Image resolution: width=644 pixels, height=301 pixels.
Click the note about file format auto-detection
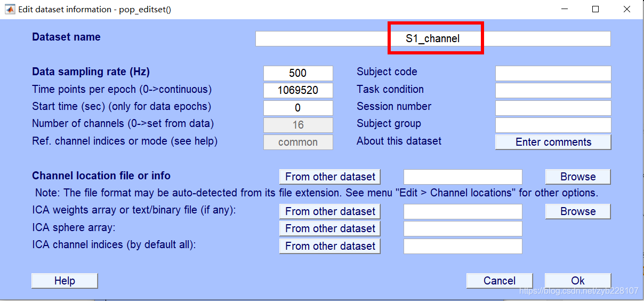[317, 193]
